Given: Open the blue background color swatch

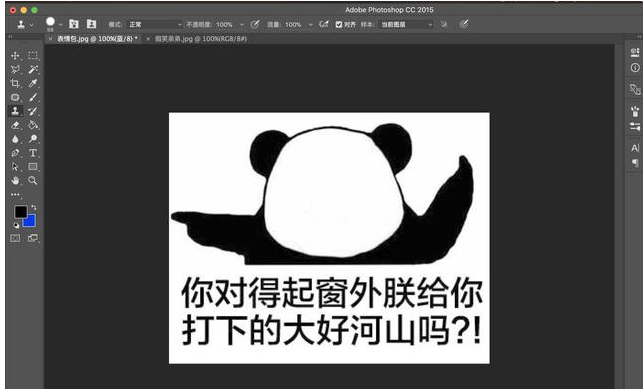Looking at the screenshot, I should 30,222.
